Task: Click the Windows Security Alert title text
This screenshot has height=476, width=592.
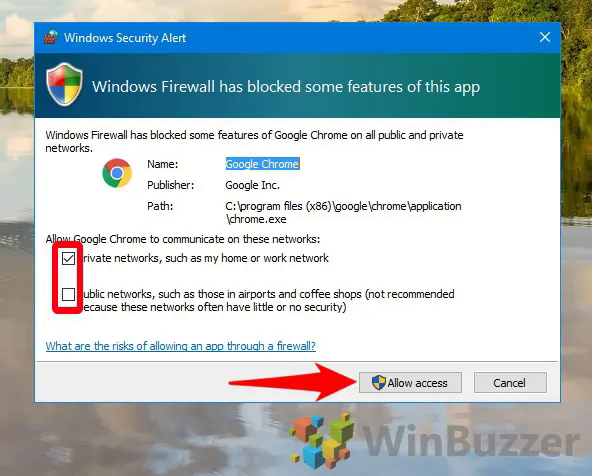Action: [x=125, y=38]
